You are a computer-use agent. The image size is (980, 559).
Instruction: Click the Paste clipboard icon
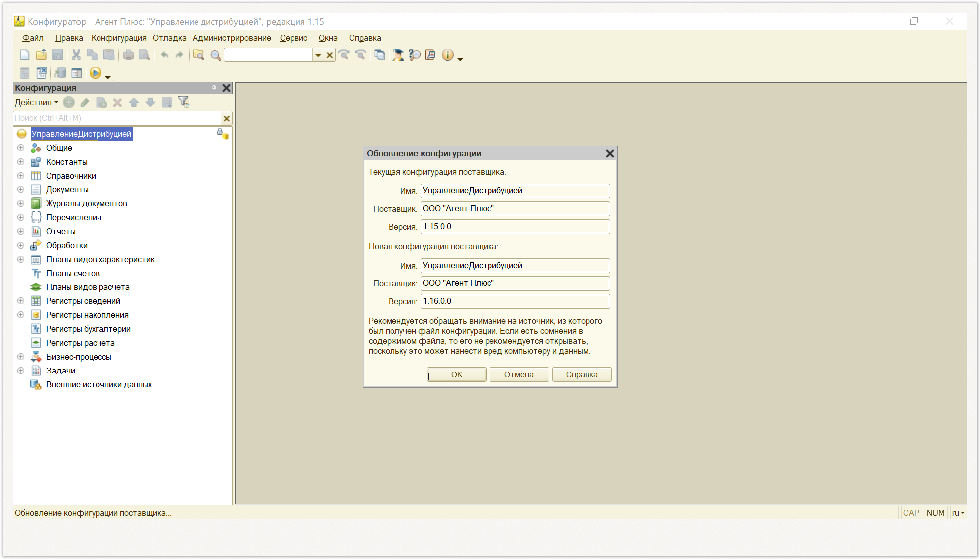[x=109, y=55]
